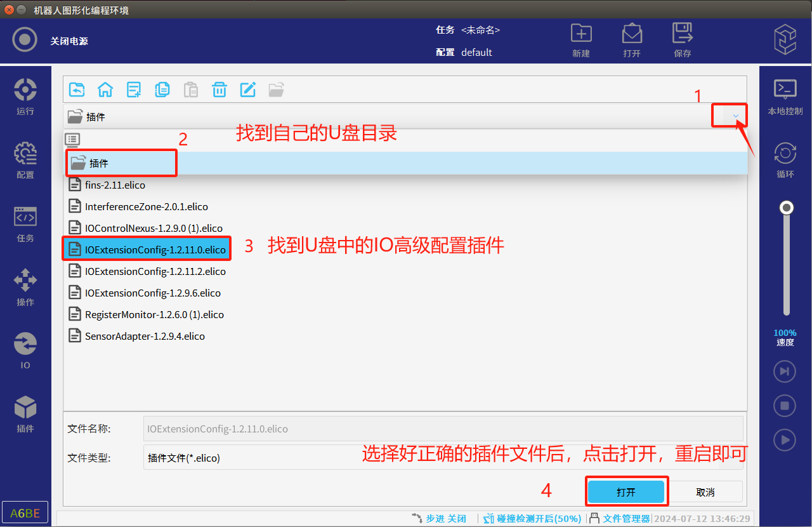Click the back folder icon in file toolbar

click(76, 90)
